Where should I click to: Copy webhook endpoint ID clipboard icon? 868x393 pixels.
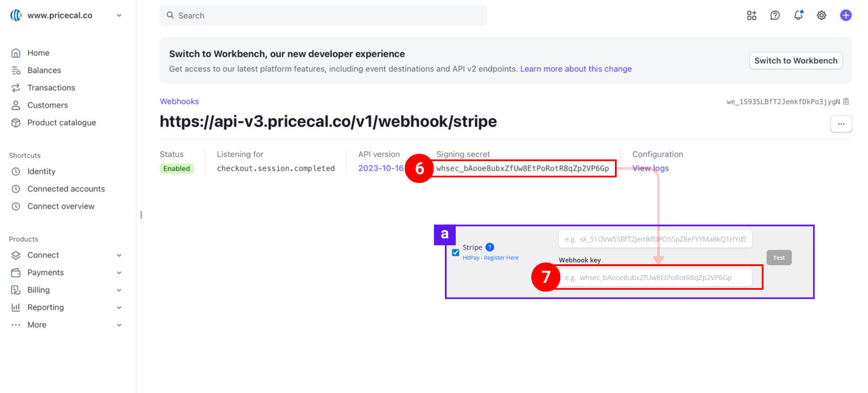pos(846,101)
